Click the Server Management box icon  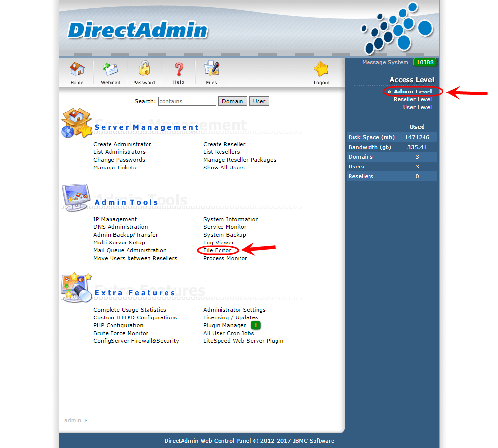click(x=76, y=123)
